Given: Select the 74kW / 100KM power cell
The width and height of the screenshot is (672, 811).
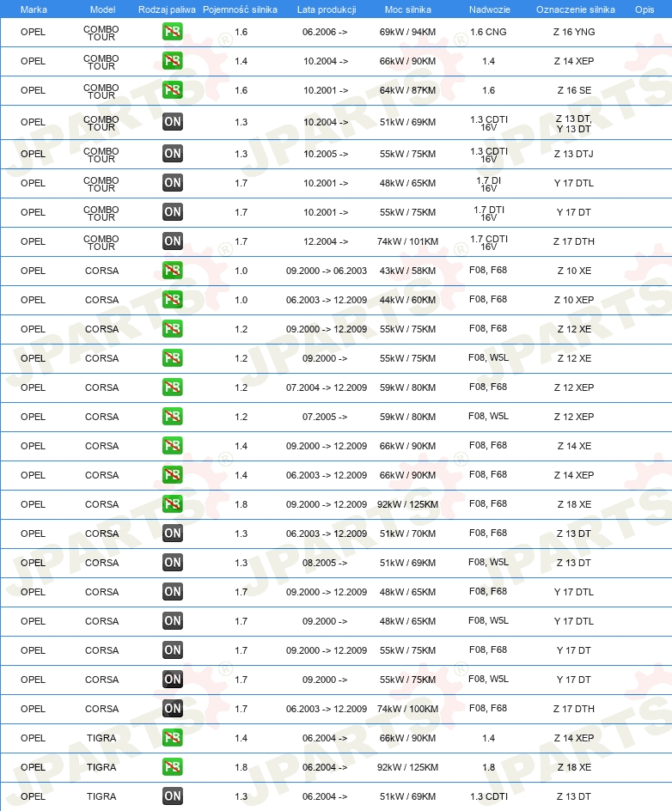Looking at the screenshot, I should tap(407, 709).
